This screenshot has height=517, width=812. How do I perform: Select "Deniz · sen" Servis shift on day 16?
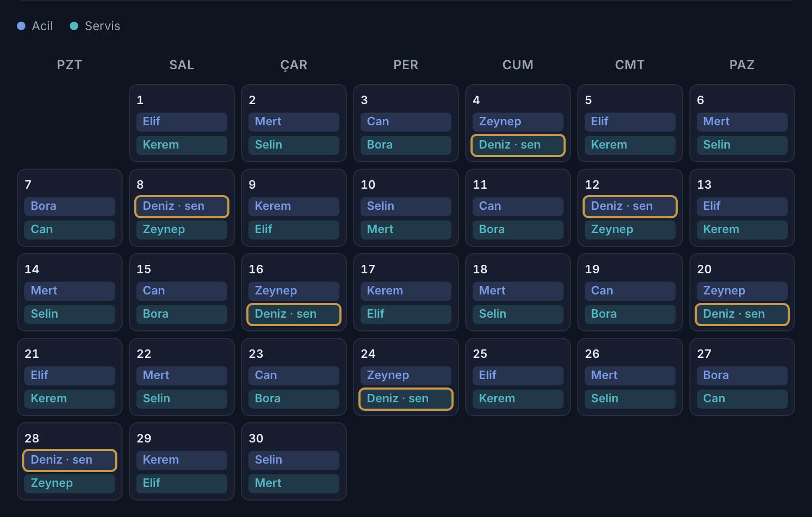(x=294, y=314)
